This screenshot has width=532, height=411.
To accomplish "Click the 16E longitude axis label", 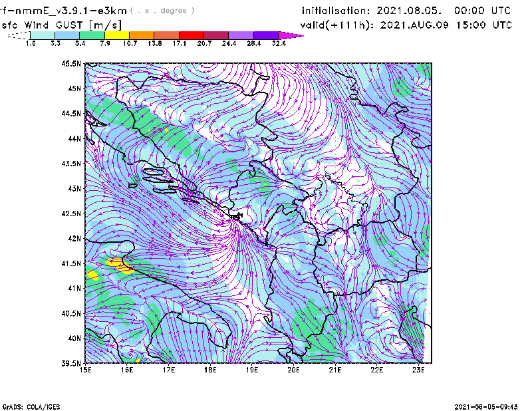I will click(x=127, y=370).
